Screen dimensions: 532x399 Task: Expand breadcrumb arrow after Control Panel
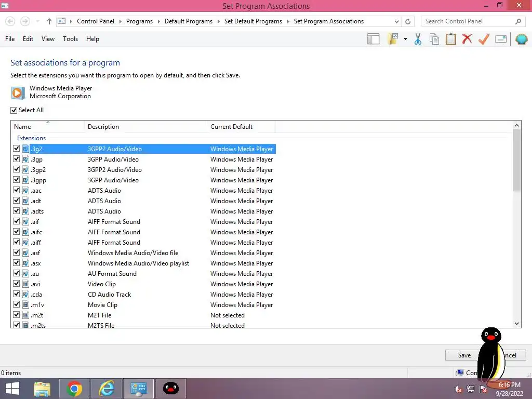(120, 21)
